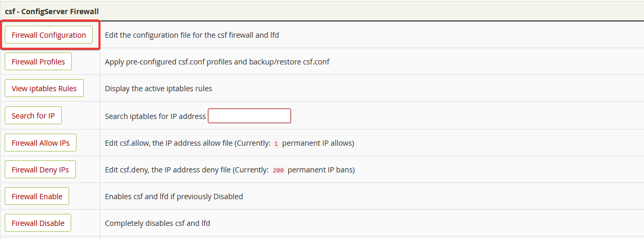This screenshot has width=644, height=239.
Task: Open Firewall Deny IPs editor
Action: 40,170
